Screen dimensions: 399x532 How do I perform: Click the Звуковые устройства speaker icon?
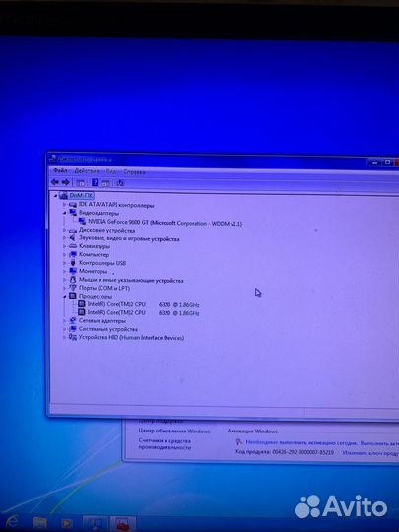click(73, 238)
